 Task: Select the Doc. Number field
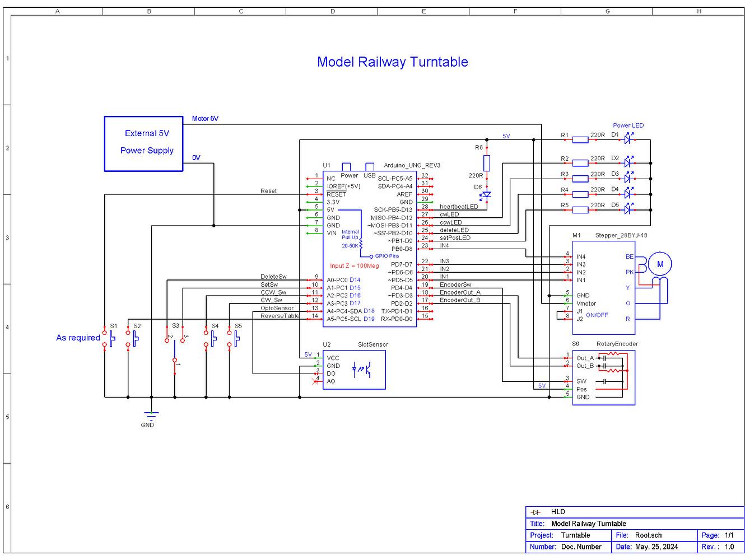click(x=581, y=547)
